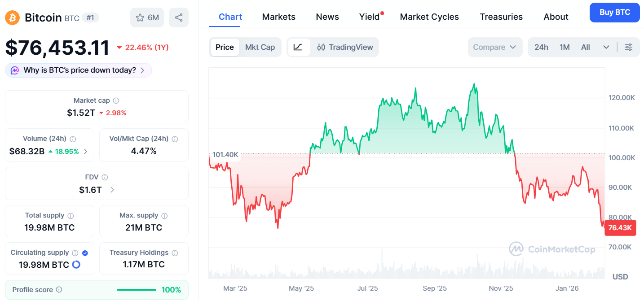Viewport: 644px width, 301px height.
Task: Open "Why is BTC's price down today?"
Action: 79,70
